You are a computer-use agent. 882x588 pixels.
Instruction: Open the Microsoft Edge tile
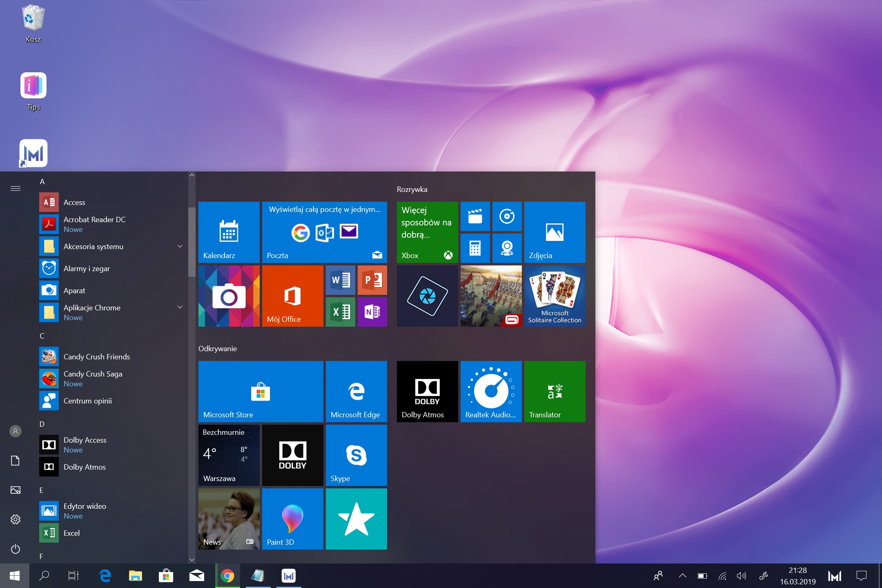(x=356, y=392)
